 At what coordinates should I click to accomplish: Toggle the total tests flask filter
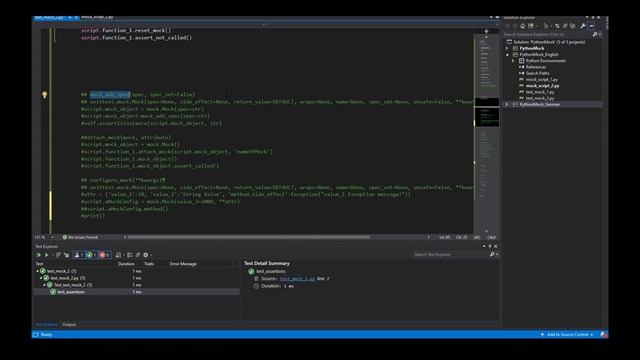[78, 255]
